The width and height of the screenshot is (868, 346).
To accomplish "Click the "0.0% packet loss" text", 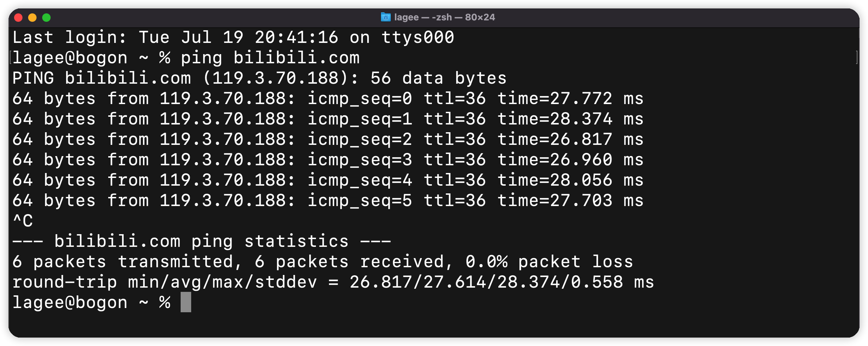I will click(549, 262).
